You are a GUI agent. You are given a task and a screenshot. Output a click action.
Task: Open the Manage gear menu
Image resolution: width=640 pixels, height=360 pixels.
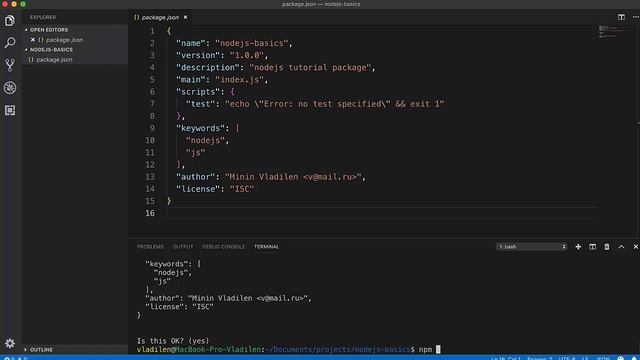10,343
